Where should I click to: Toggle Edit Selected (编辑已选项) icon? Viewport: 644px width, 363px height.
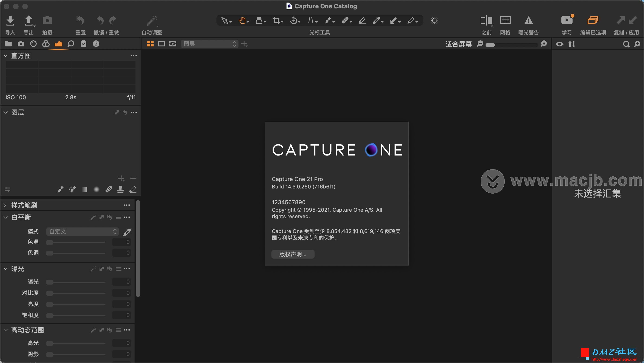point(593,20)
